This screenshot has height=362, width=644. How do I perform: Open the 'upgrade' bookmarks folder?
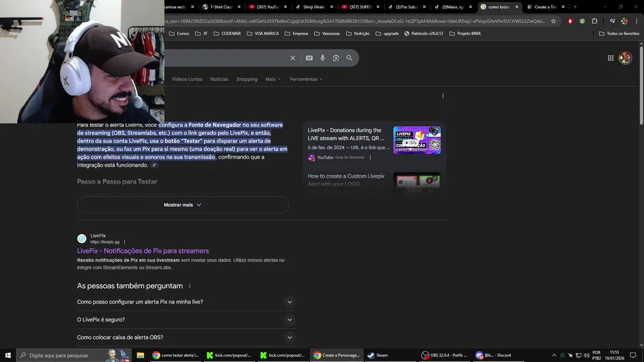click(387, 34)
